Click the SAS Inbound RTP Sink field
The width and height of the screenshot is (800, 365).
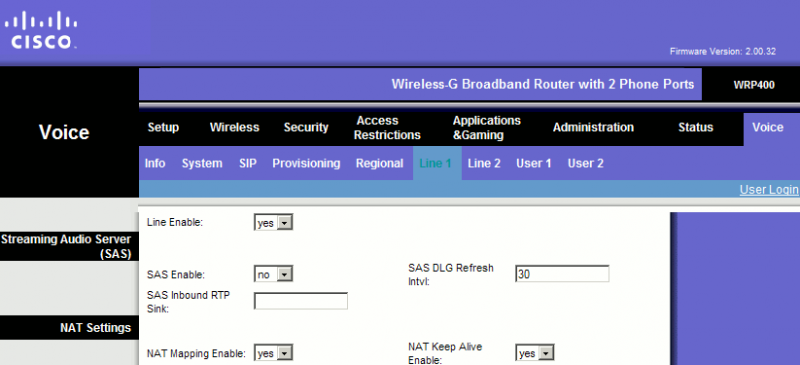301,301
